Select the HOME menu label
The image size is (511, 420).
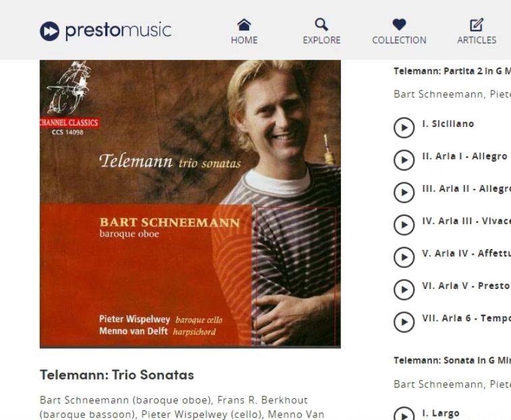tap(244, 40)
